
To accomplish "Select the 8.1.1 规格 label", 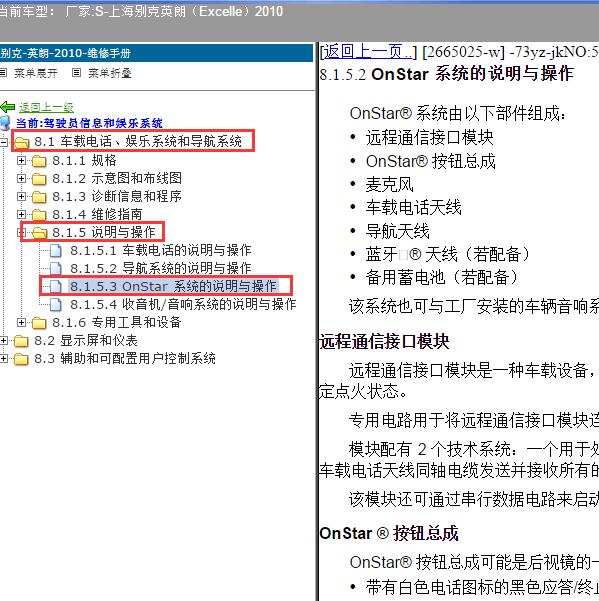I will 84,160.
